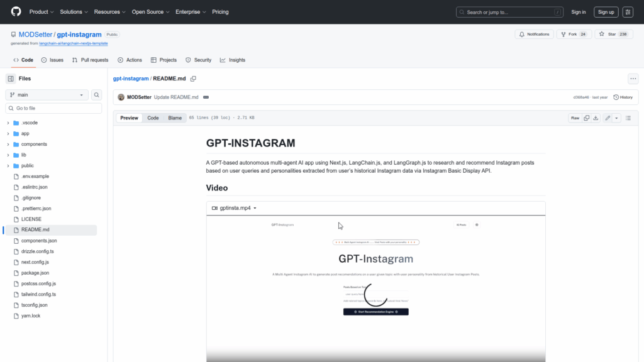Open the Security tab

coord(198,60)
